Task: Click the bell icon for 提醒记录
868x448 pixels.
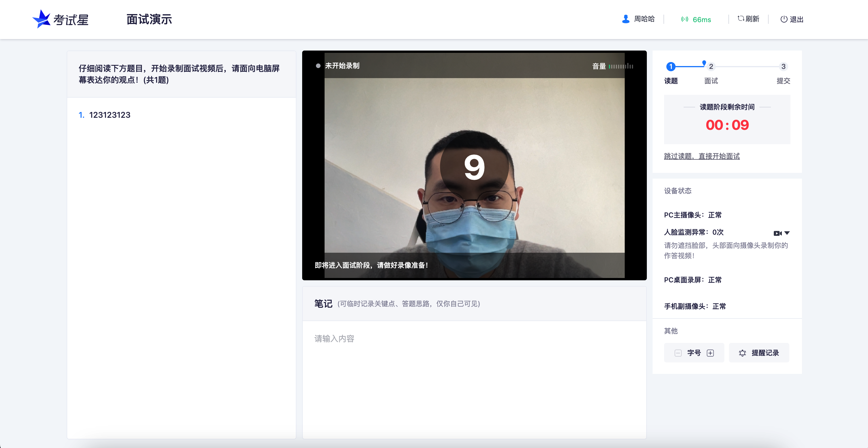Action: pyautogui.click(x=742, y=353)
